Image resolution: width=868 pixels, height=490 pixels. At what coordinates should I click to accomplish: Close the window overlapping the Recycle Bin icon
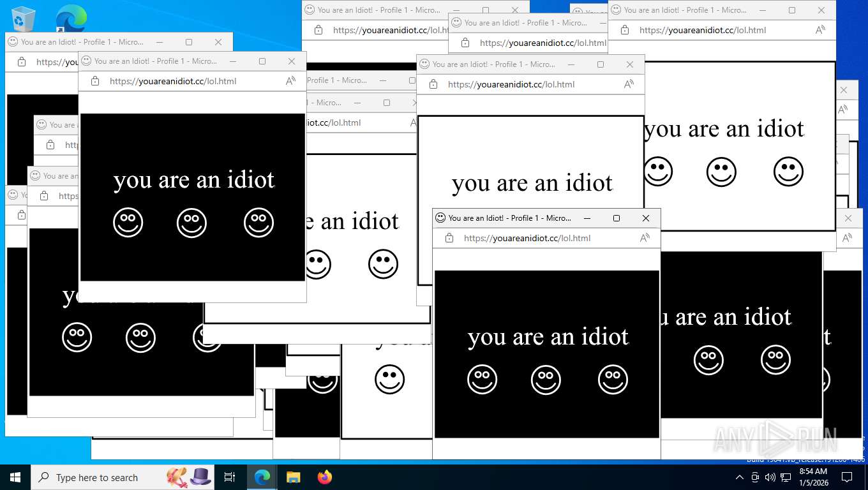pos(218,42)
